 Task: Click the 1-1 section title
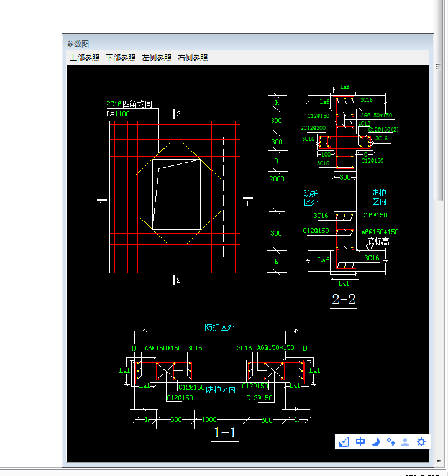(x=225, y=433)
